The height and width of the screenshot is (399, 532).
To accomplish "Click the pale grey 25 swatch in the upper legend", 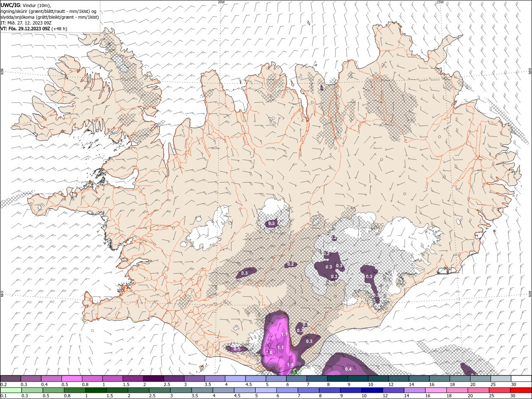I will [x=501, y=379].
